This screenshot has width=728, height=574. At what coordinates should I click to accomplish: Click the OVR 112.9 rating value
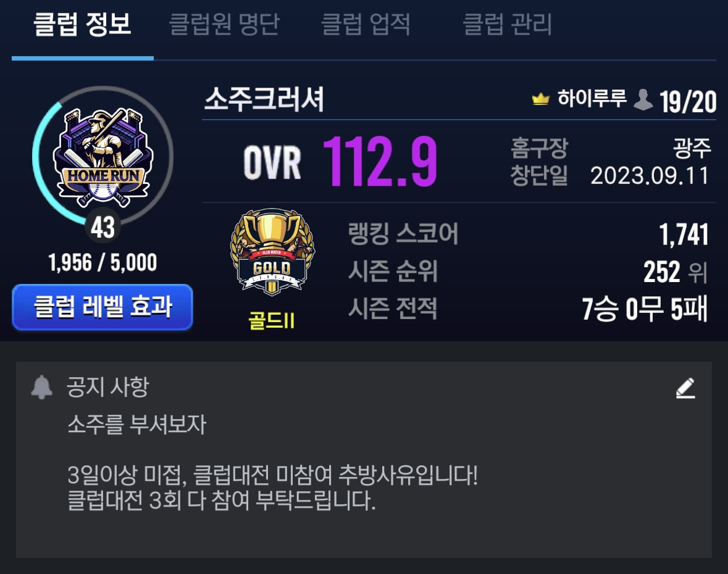click(379, 162)
